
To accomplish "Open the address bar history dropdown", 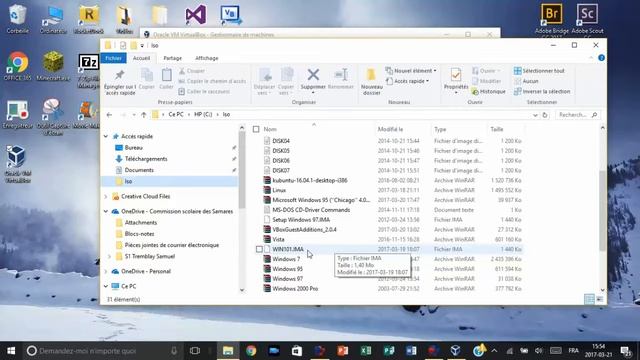I will click(535, 115).
